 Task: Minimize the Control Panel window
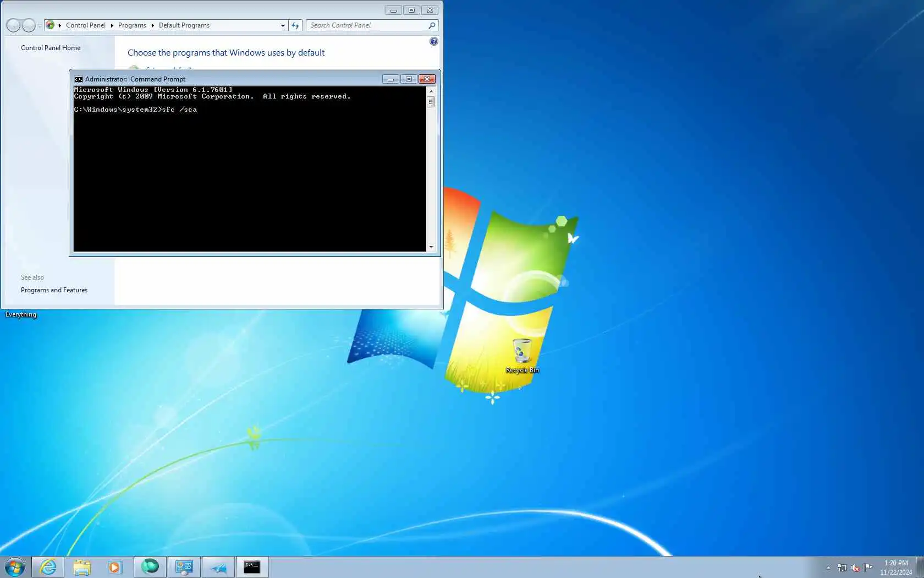pyautogui.click(x=393, y=10)
